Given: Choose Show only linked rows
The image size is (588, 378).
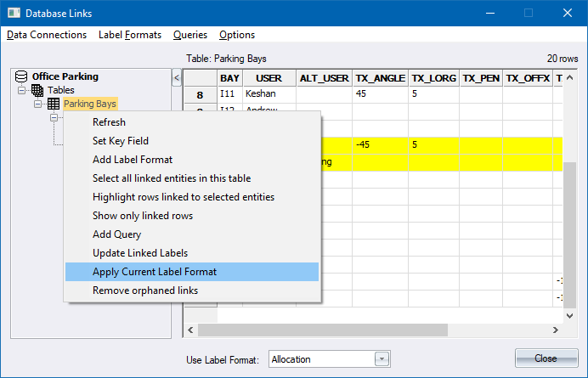Looking at the screenshot, I should coord(143,216).
